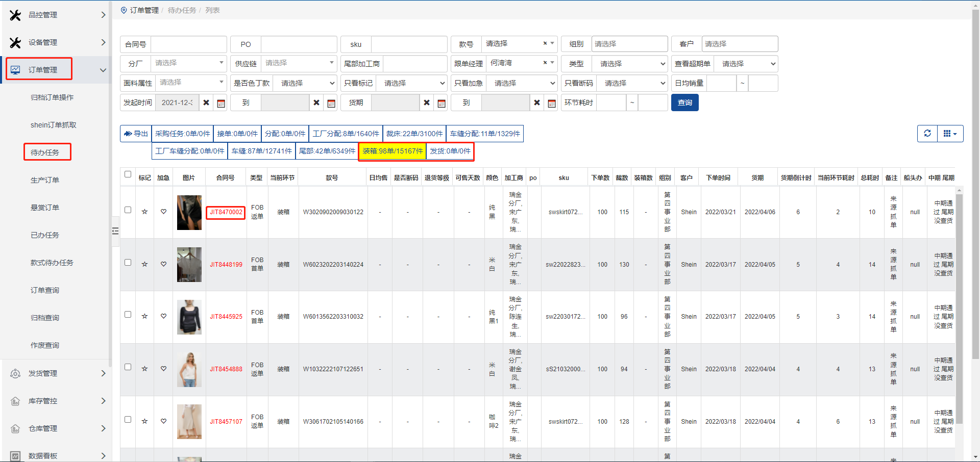Image resolution: width=980 pixels, height=462 pixels.
Task: Open the column grid view dropdown
Action: (950, 134)
